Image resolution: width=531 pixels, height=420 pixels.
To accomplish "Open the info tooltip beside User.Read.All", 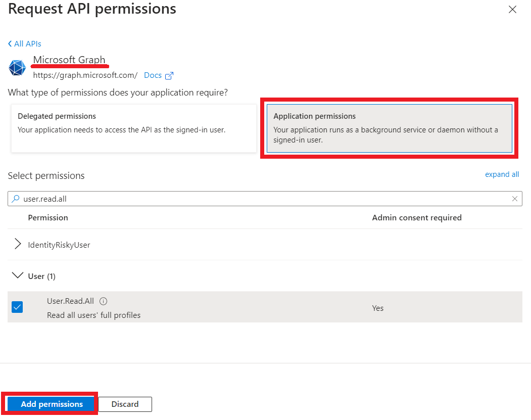I will 103,300.
